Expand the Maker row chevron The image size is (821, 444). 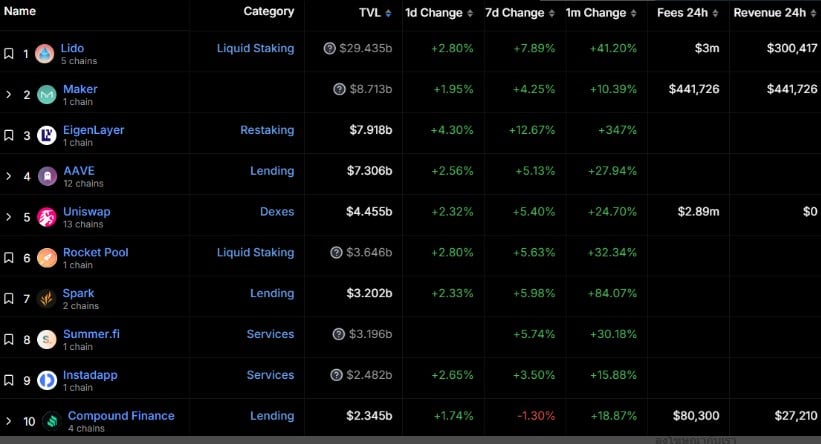click(9, 95)
